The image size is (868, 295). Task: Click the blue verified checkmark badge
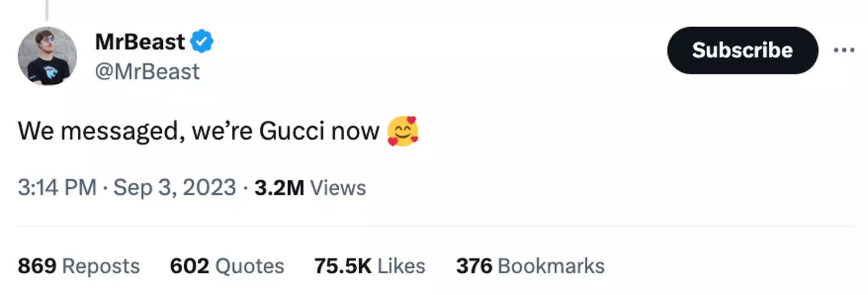(x=202, y=43)
